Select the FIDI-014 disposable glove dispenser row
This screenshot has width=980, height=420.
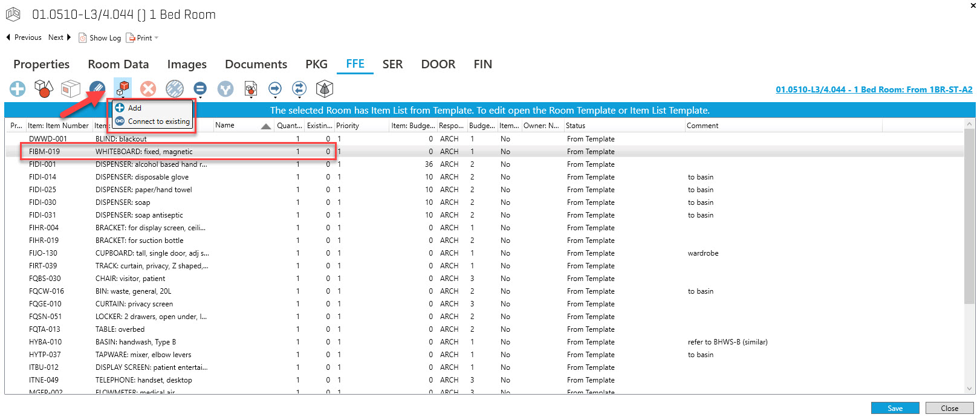(x=141, y=177)
